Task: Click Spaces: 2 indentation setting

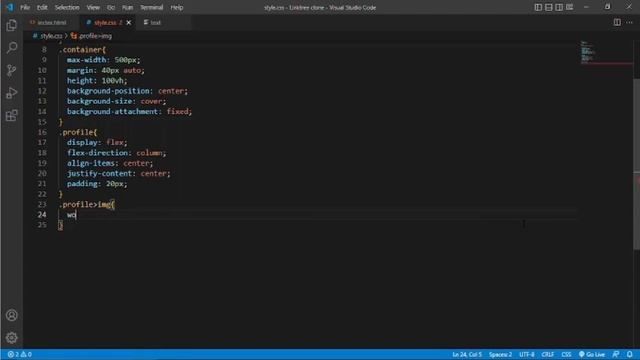Action: (500, 354)
